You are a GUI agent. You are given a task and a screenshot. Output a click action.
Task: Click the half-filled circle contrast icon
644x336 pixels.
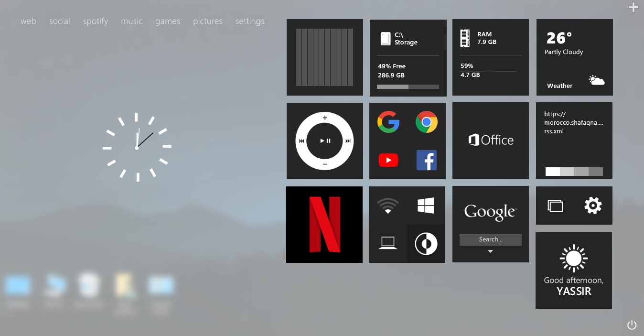coord(426,244)
